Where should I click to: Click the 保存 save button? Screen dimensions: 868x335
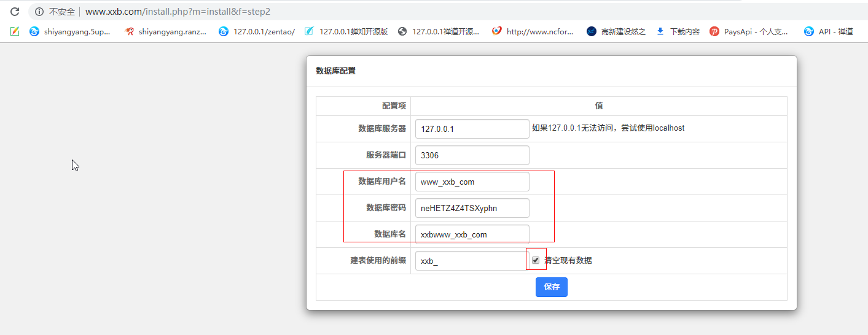551,287
